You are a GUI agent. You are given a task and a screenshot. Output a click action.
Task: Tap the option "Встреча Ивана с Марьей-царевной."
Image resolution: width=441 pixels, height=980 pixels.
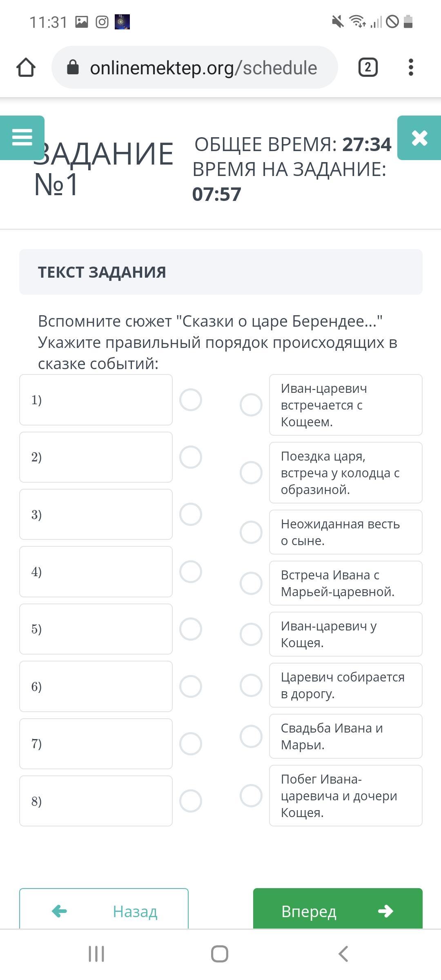pyautogui.click(x=345, y=583)
